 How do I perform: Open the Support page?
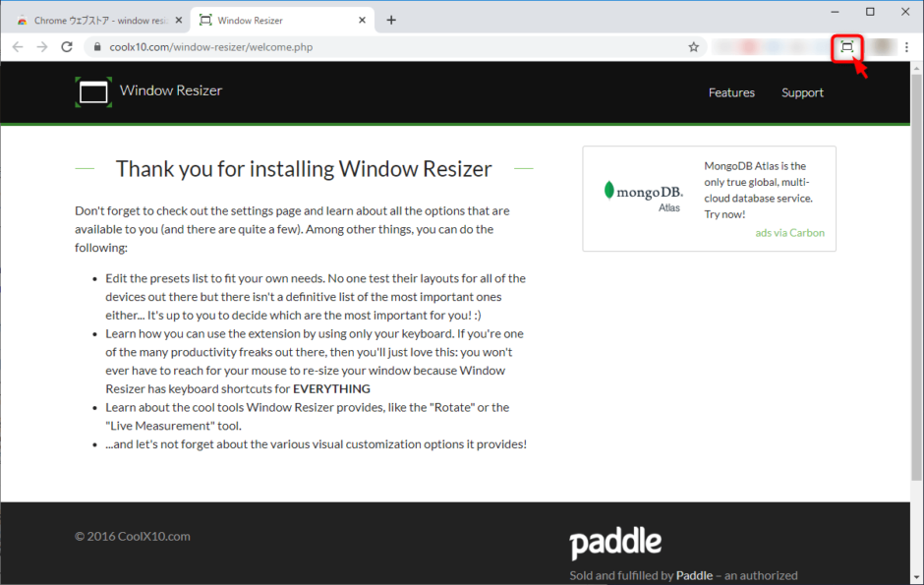coord(802,91)
